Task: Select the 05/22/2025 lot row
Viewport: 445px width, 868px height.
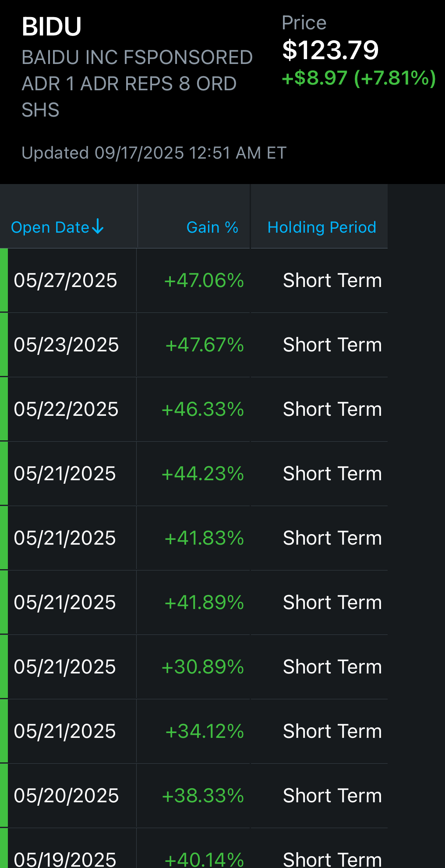Action: pyautogui.click(x=194, y=409)
